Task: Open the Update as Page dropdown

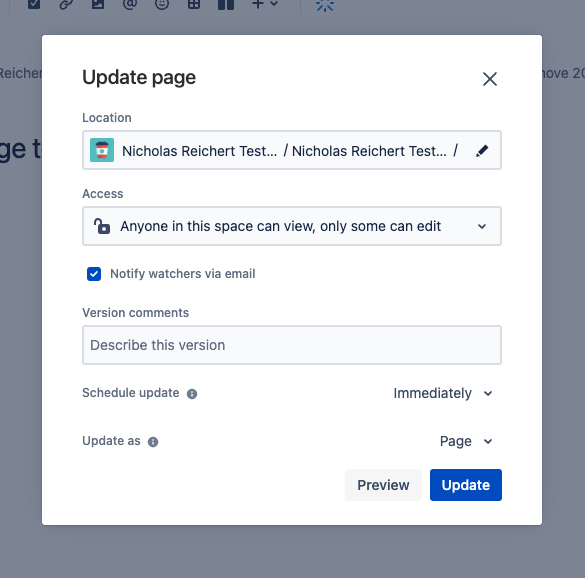Action: click(466, 441)
